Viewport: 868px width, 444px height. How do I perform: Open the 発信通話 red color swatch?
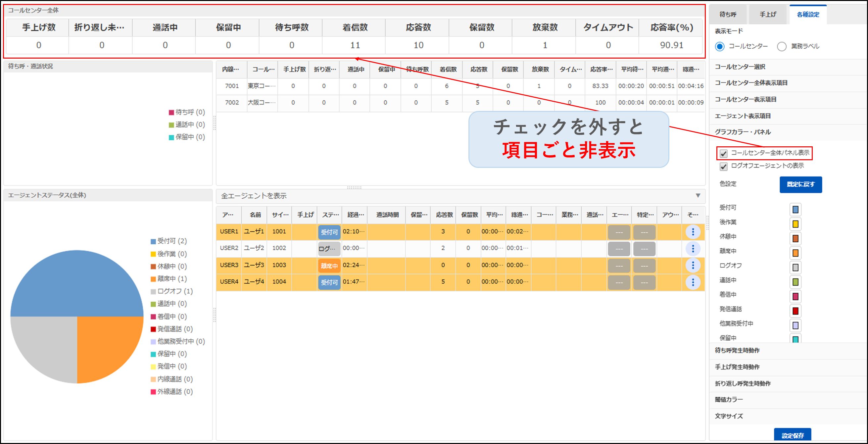pyautogui.click(x=795, y=311)
